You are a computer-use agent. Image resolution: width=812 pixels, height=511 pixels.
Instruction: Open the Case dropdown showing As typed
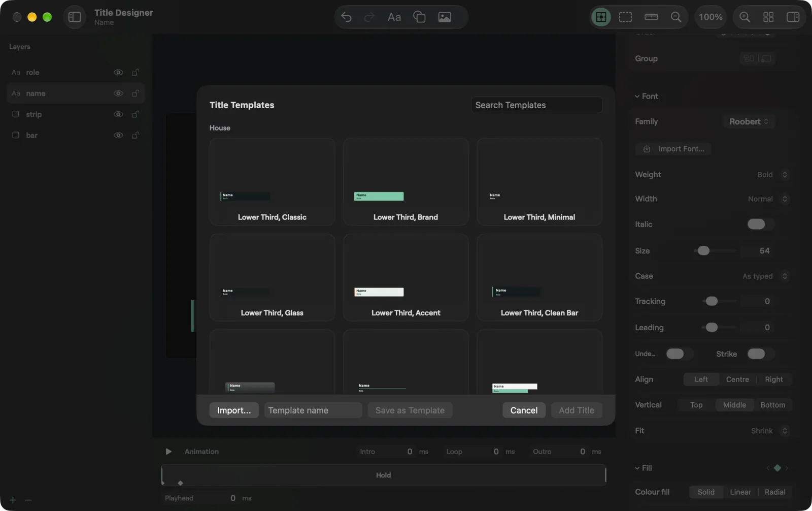[x=765, y=276]
